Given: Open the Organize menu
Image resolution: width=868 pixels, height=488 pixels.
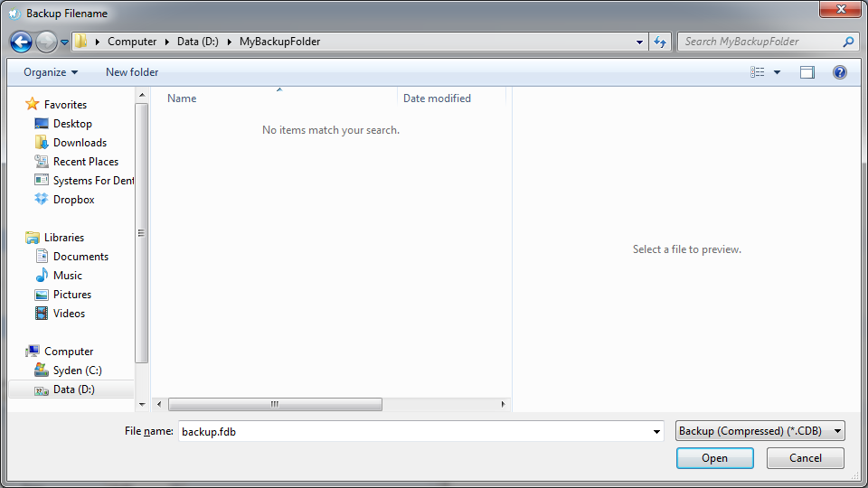Looking at the screenshot, I should tap(51, 72).
